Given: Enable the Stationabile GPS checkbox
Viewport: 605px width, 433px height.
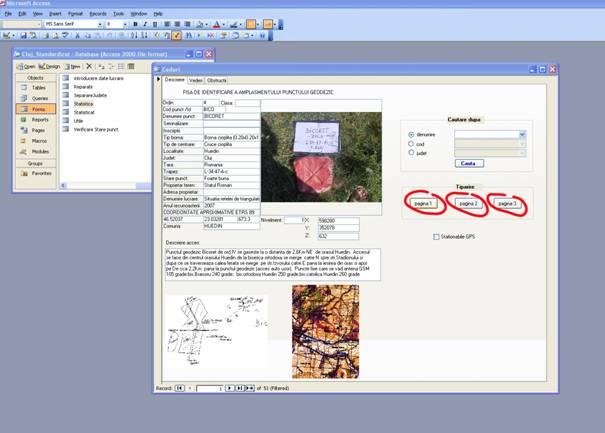Looking at the screenshot, I should [436, 237].
